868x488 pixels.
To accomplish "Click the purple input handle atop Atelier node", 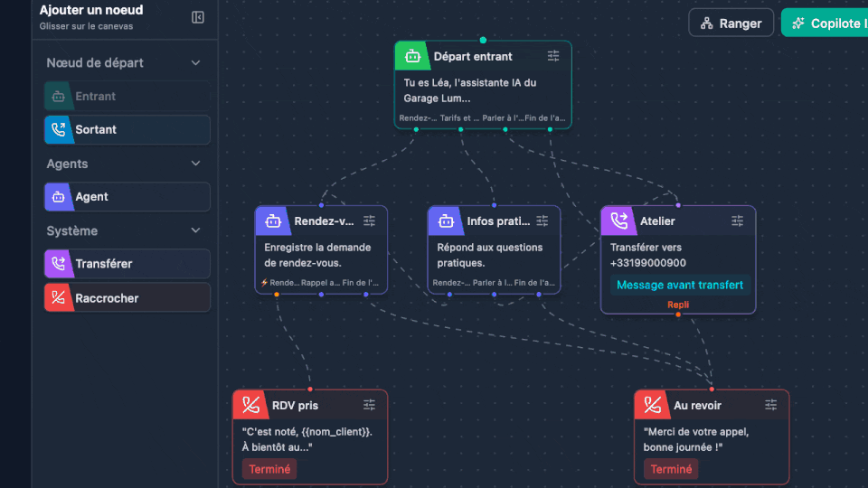I will [x=678, y=205].
